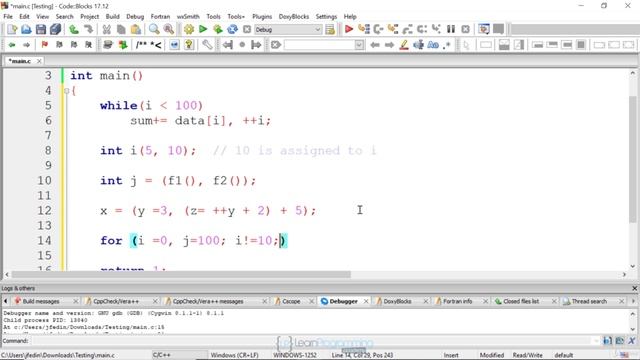The height and width of the screenshot is (360, 640).
Task: Click Run to cursor debug icon
Action: (x=364, y=29)
